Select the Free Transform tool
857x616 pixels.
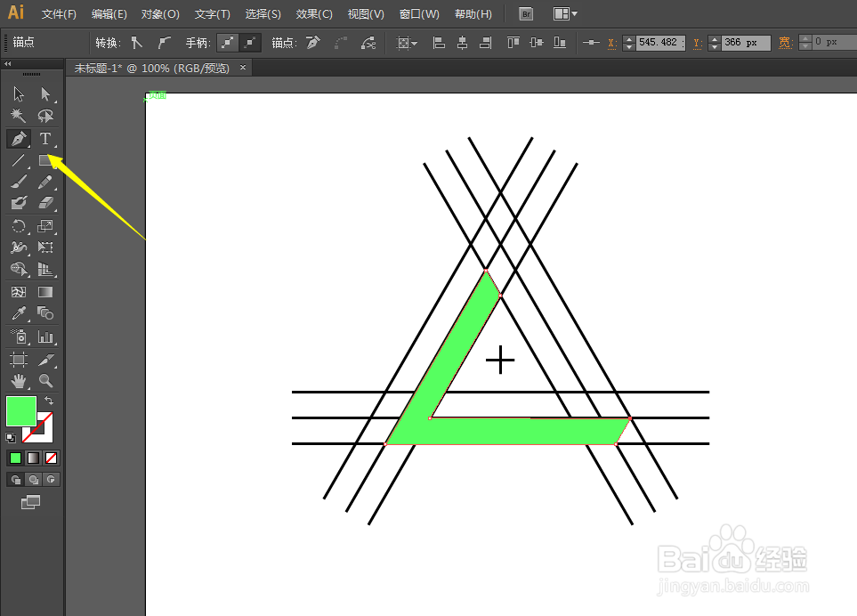pos(45,247)
